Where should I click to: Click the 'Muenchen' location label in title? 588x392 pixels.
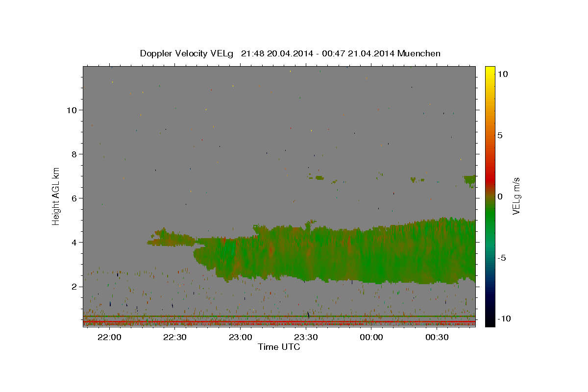[x=419, y=53]
